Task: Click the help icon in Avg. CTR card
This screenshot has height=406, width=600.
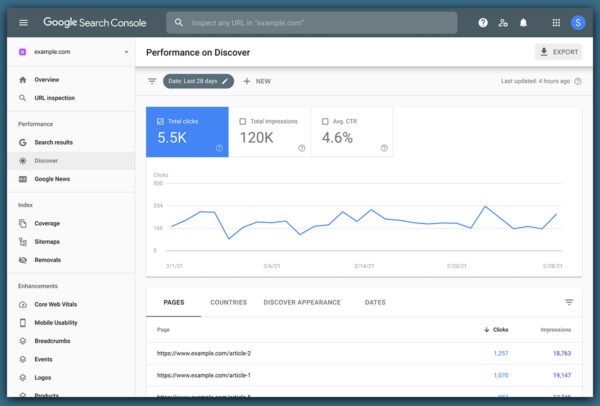Action: coord(384,148)
